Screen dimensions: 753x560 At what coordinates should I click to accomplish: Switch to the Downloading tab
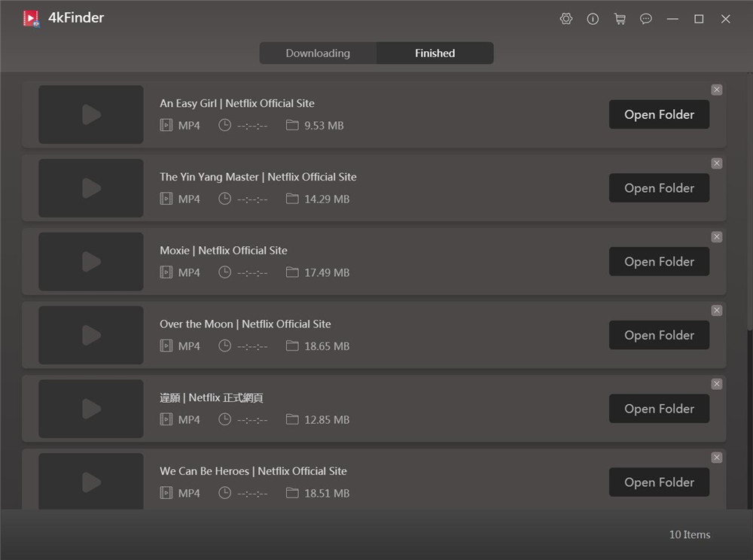pos(317,53)
